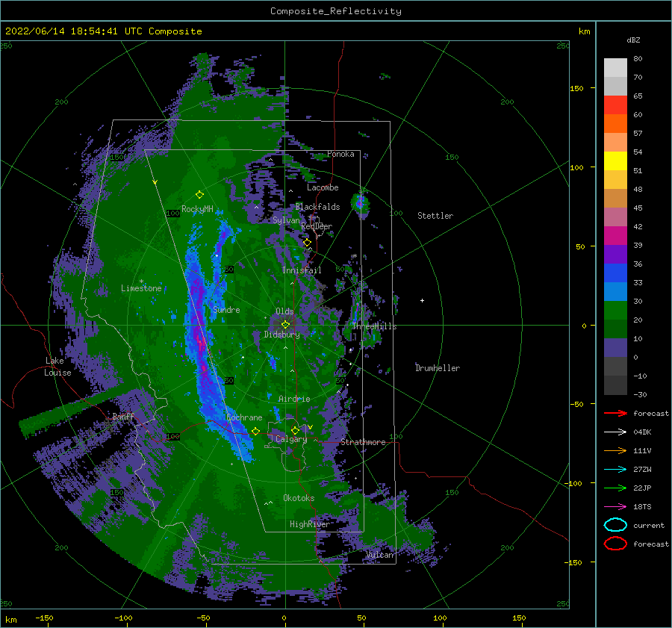Click the Airdrie label
672x628 pixels.
pos(294,399)
